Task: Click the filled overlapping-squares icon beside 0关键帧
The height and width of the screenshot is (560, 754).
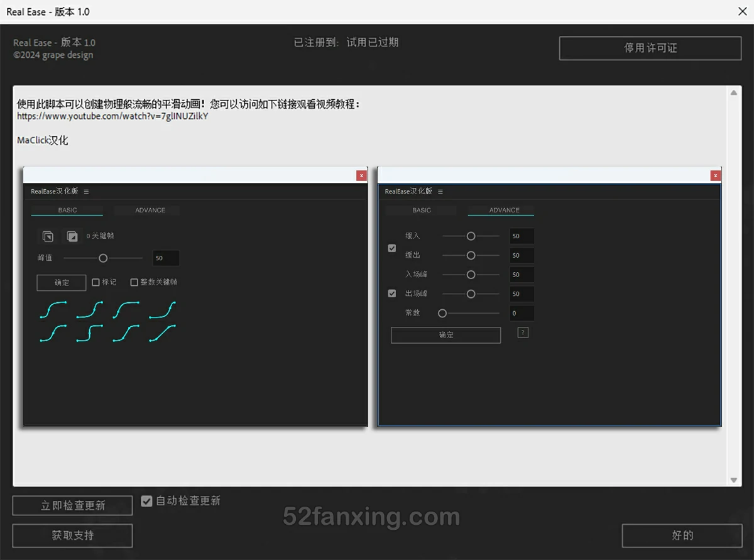Action: click(x=72, y=236)
